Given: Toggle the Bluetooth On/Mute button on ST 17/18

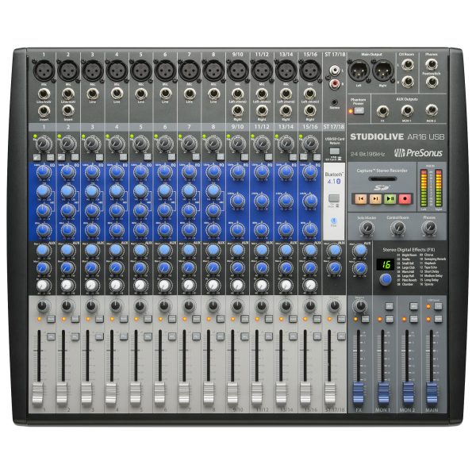Looking at the screenshot, I should coord(334,198).
